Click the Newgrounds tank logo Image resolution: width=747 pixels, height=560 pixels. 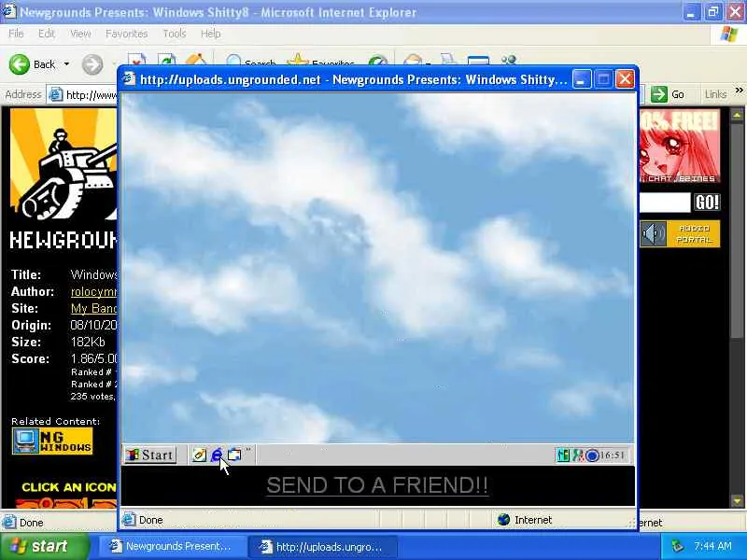tap(63, 164)
